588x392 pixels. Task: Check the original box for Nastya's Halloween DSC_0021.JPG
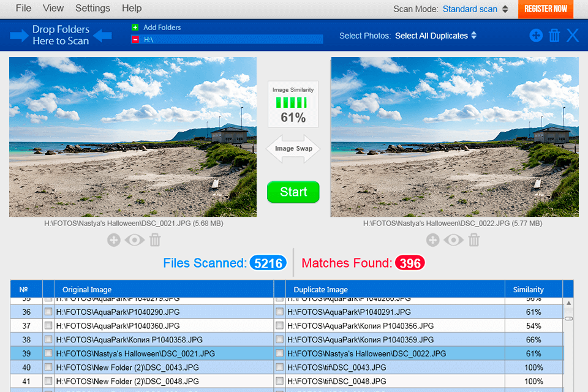coord(48,353)
